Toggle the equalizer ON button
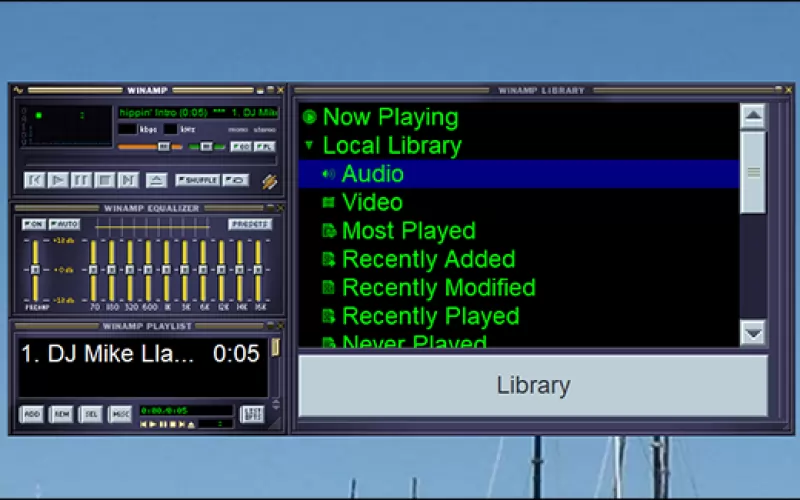The width and height of the screenshot is (800, 500). click(x=34, y=224)
